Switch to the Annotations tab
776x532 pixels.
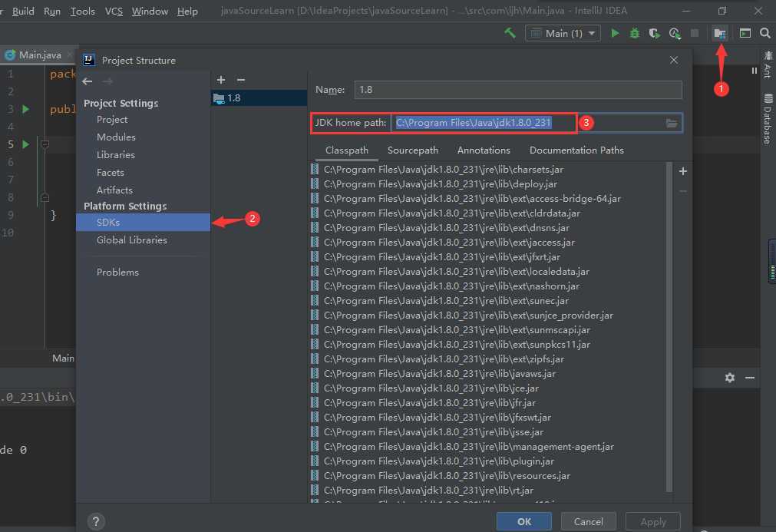(484, 150)
